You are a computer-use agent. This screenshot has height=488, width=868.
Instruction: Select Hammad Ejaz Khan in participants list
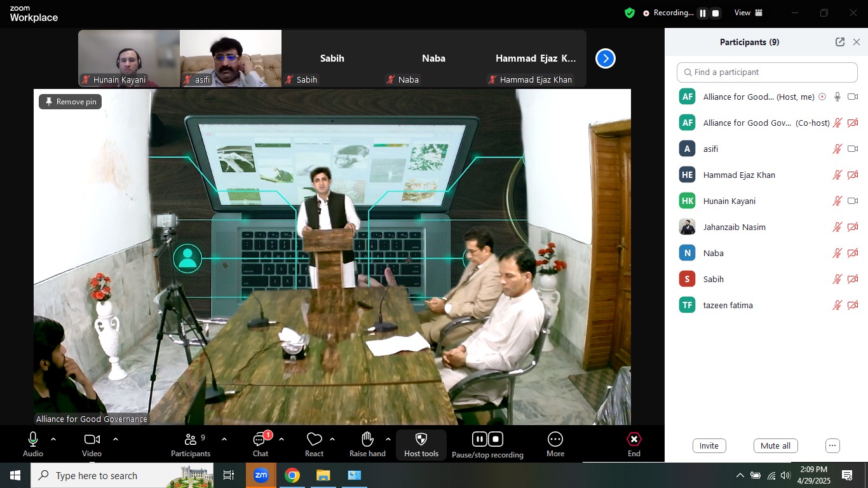[739, 175]
